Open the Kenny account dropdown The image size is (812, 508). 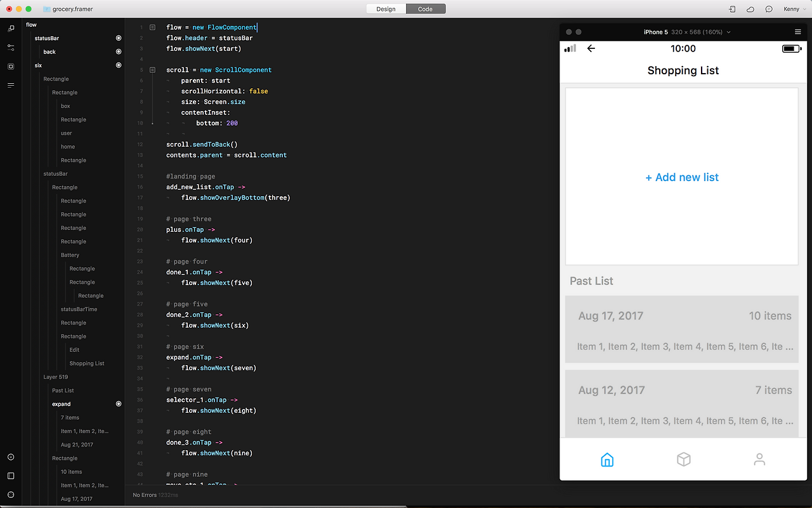pos(794,9)
